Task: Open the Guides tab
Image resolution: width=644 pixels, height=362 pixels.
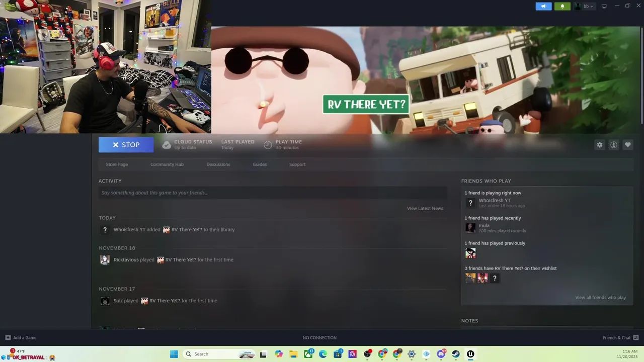Action: [260, 164]
